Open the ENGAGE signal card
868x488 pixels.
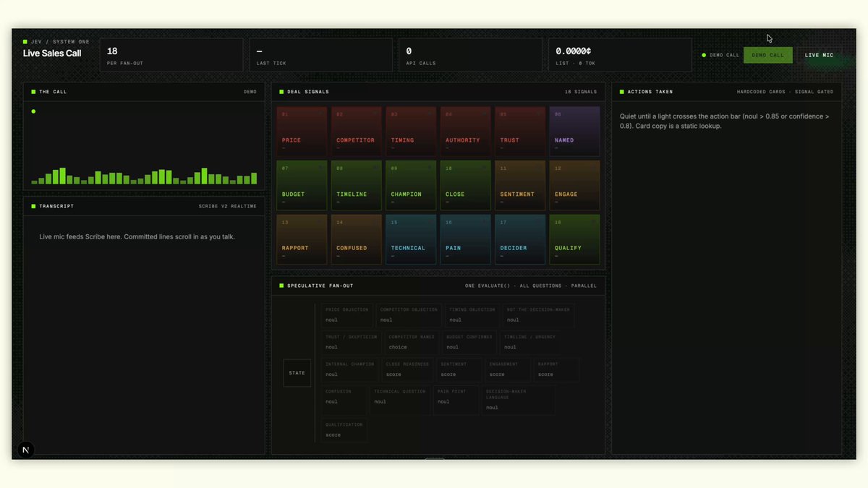(x=574, y=185)
